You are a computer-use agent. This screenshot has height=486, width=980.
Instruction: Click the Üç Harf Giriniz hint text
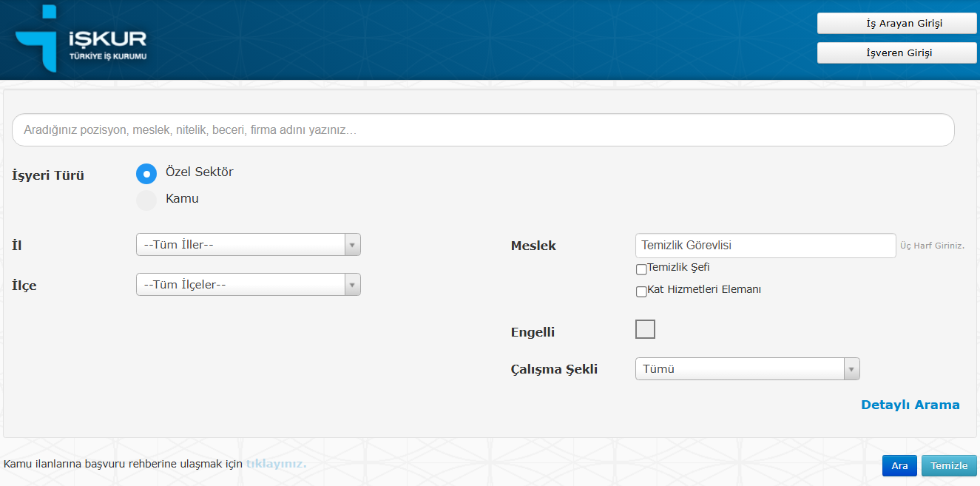[932, 246]
